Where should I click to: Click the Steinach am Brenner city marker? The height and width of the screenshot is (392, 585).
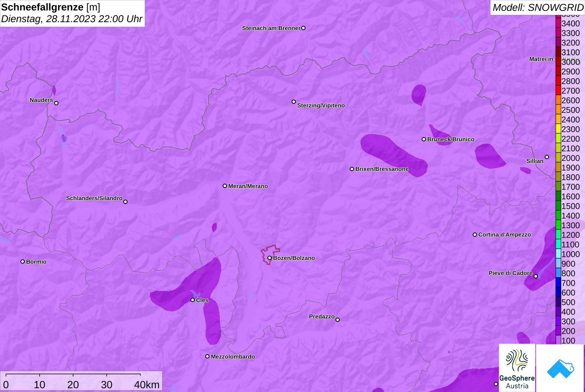(303, 28)
